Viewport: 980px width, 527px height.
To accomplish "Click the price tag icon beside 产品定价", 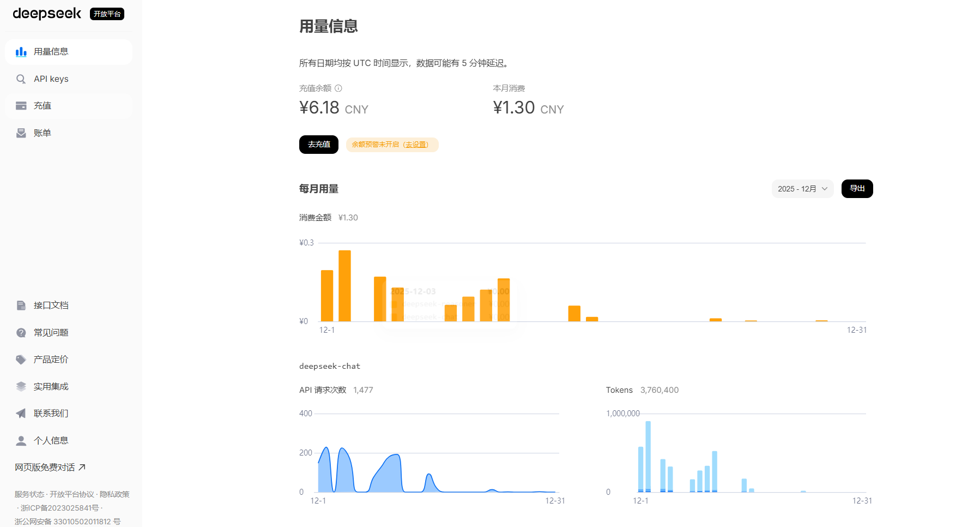I will click(x=21, y=360).
